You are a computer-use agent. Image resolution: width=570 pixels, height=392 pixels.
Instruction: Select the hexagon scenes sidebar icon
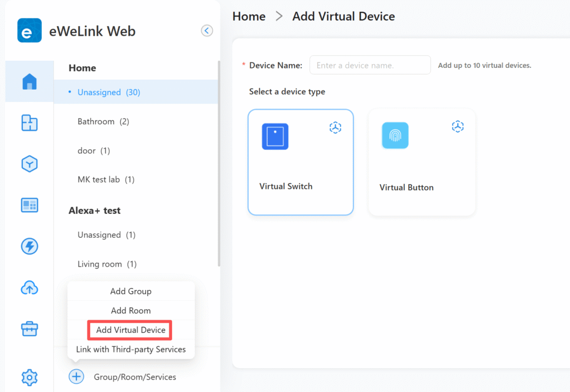point(30,164)
